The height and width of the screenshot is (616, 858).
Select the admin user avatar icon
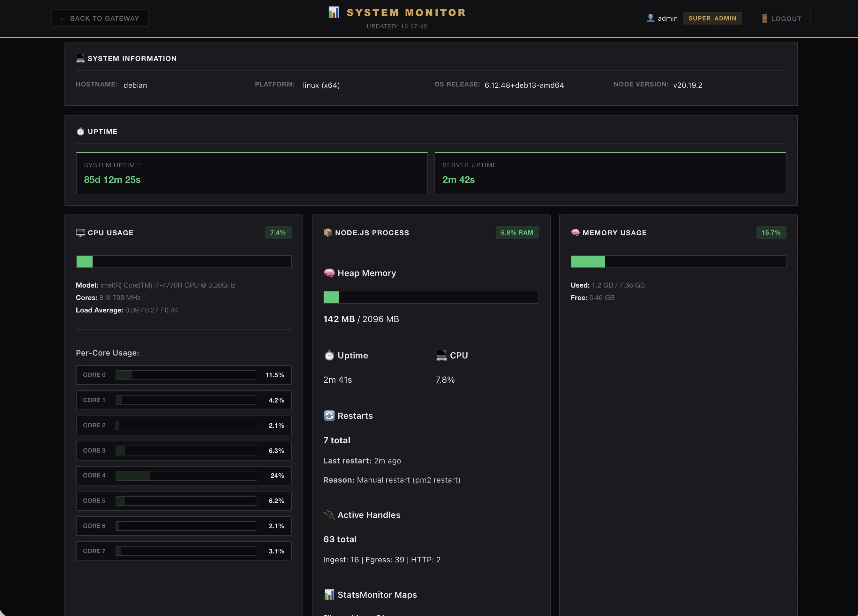coord(650,18)
